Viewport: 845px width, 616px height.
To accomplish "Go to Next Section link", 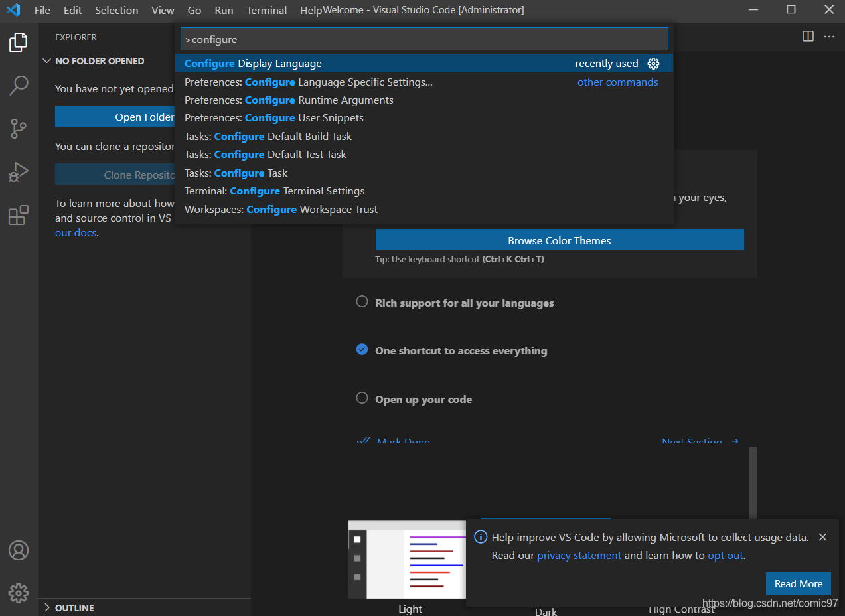I will click(700, 441).
